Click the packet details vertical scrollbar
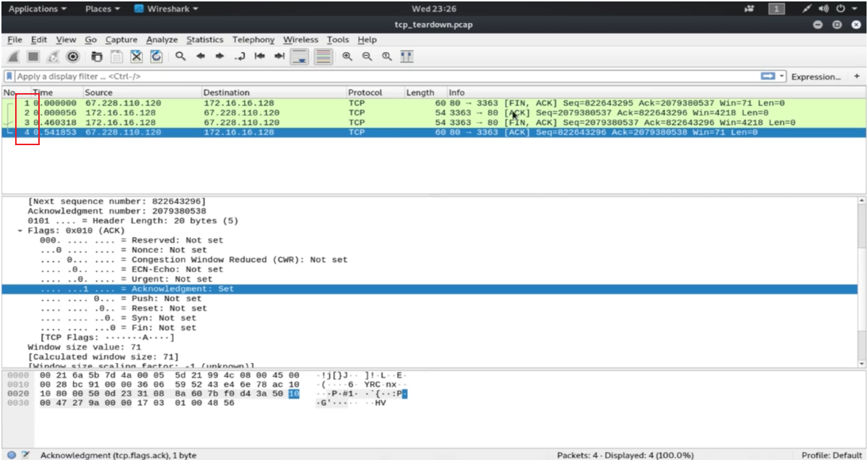Viewport: 868px width, 460px height. pyautogui.click(x=860, y=282)
